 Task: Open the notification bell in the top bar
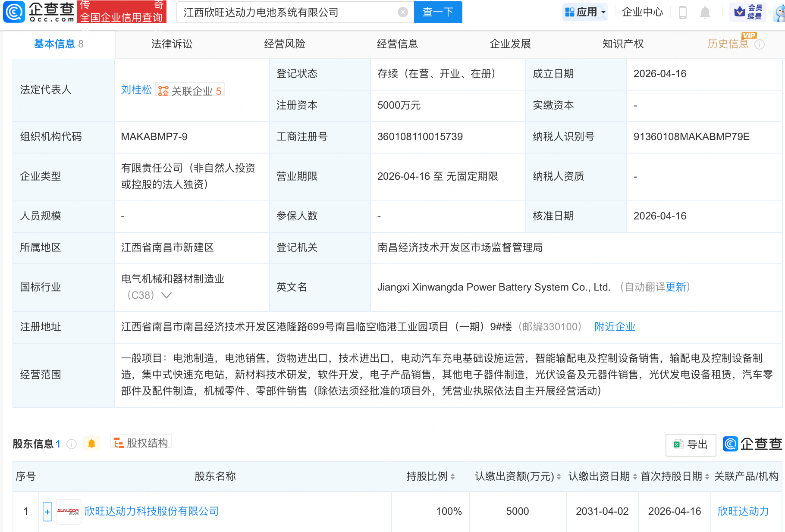(x=705, y=12)
